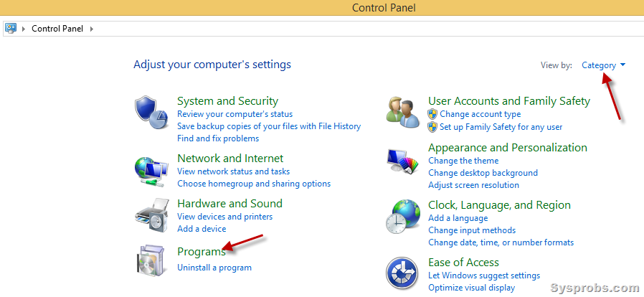Expand the arrow before Control Panel breadcrumb
Screen dimensions: 644x297
[x=23, y=29]
